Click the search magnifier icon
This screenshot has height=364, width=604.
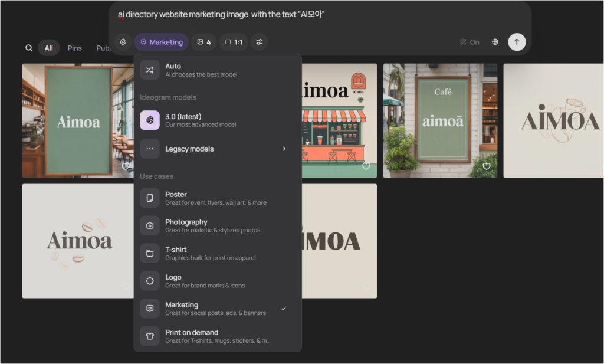click(29, 48)
